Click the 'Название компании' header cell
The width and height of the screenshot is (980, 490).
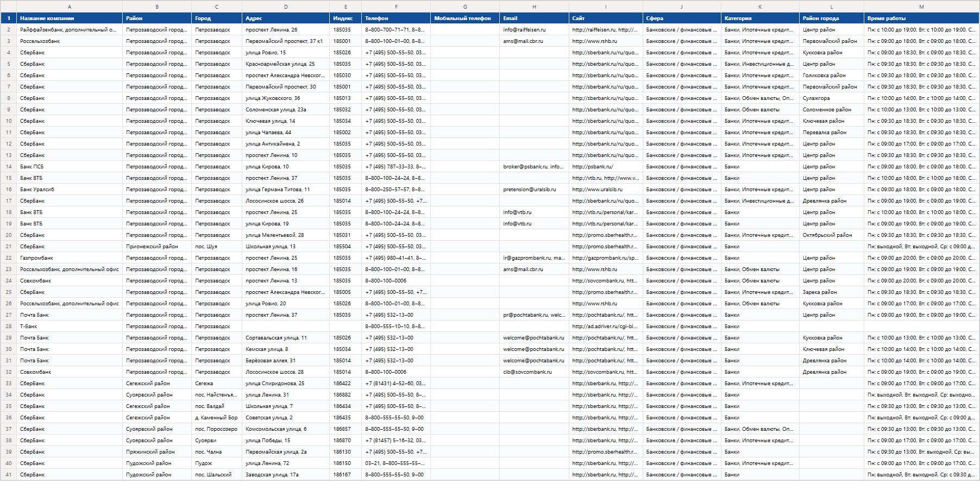(70, 18)
